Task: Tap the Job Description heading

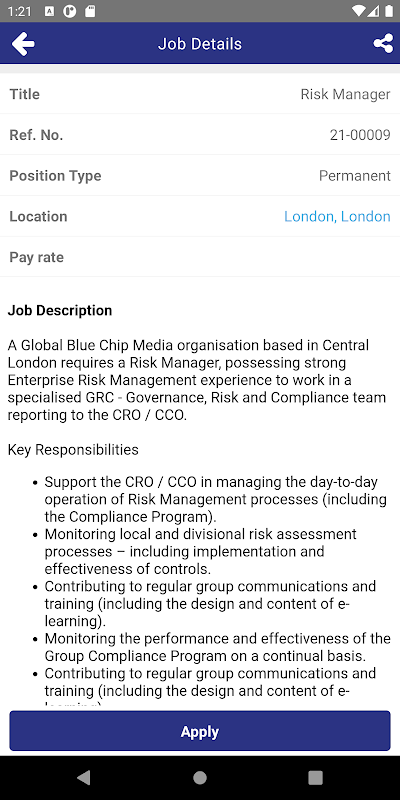Action: click(x=60, y=310)
